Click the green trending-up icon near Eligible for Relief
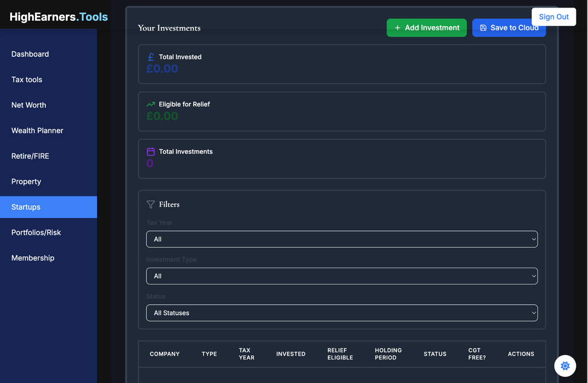The height and width of the screenshot is (383, 588). pyautogui.click(x=149, y=104)
